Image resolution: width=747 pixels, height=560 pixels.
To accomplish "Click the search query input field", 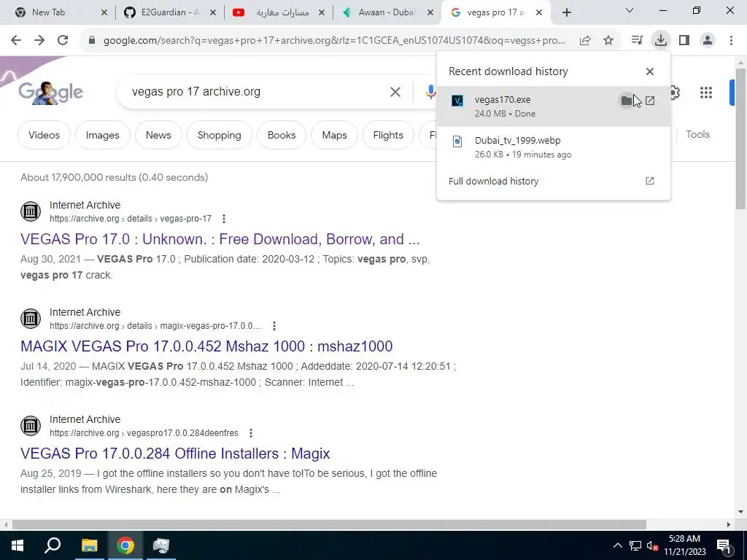I will tap(258, 92).
